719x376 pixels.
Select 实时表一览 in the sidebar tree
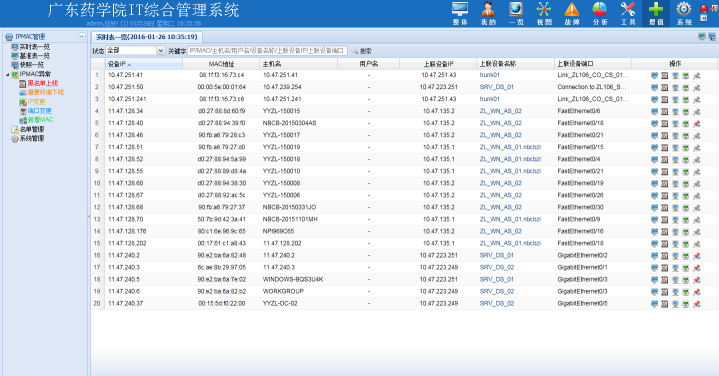click(x=35, y=47)
